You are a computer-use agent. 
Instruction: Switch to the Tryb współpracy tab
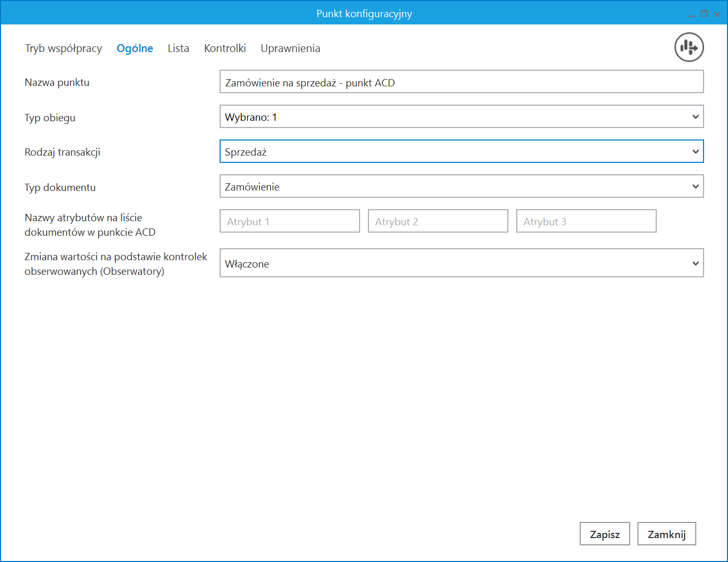tap(63, 48)
